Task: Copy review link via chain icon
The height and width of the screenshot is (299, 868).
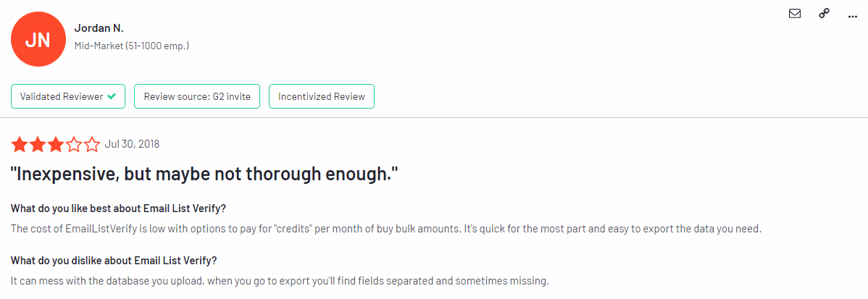Action: point(824,14)
